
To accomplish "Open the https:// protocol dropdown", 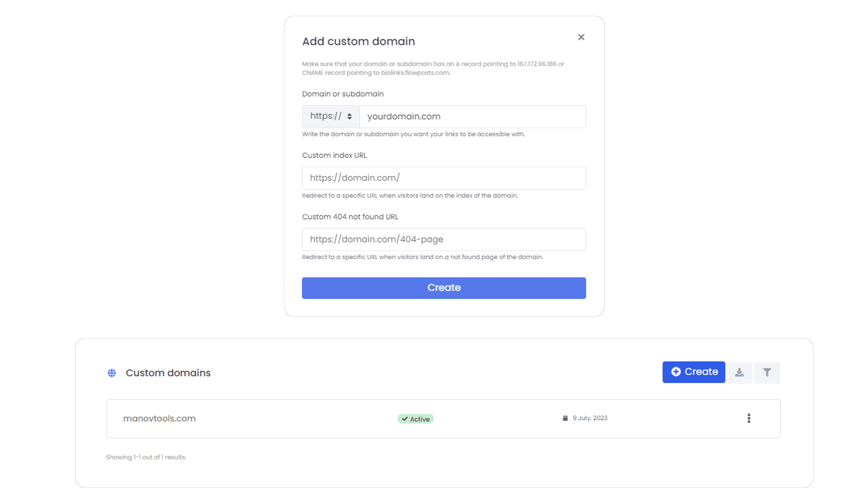I will (331, 117).
